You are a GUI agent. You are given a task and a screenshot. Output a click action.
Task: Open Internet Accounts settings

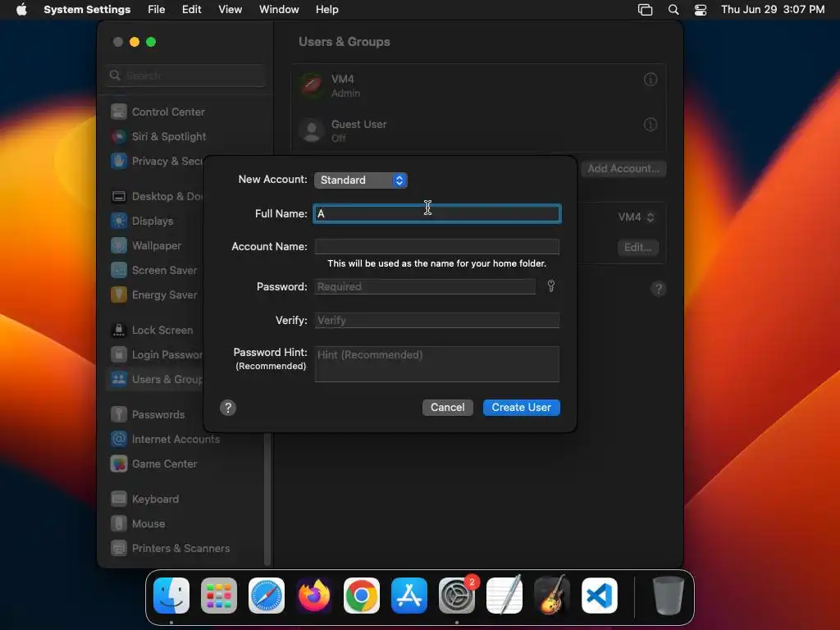coord(185,440)
